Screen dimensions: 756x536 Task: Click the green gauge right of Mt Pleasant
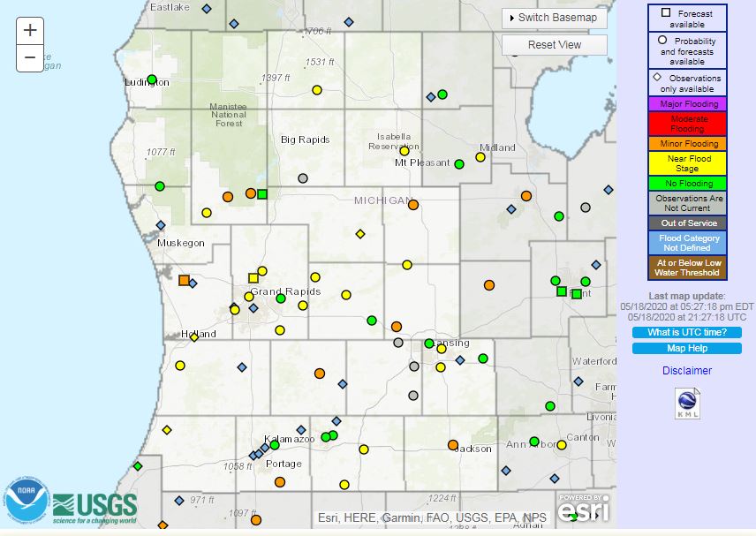(459, 164)
